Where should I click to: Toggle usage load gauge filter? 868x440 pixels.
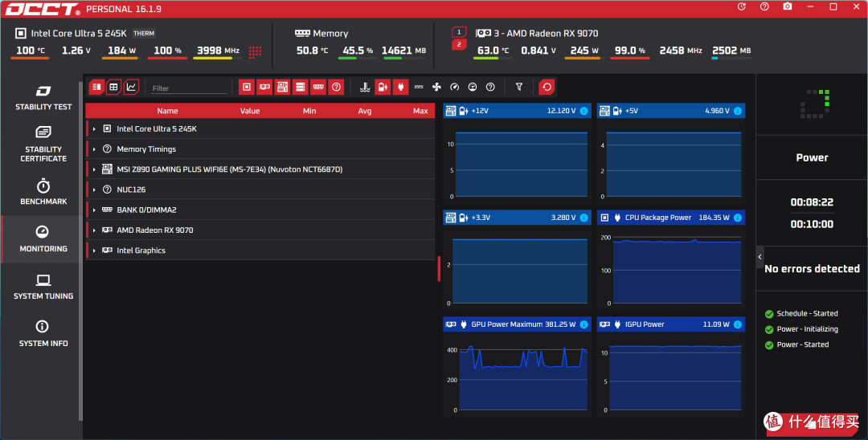[473, 87]
